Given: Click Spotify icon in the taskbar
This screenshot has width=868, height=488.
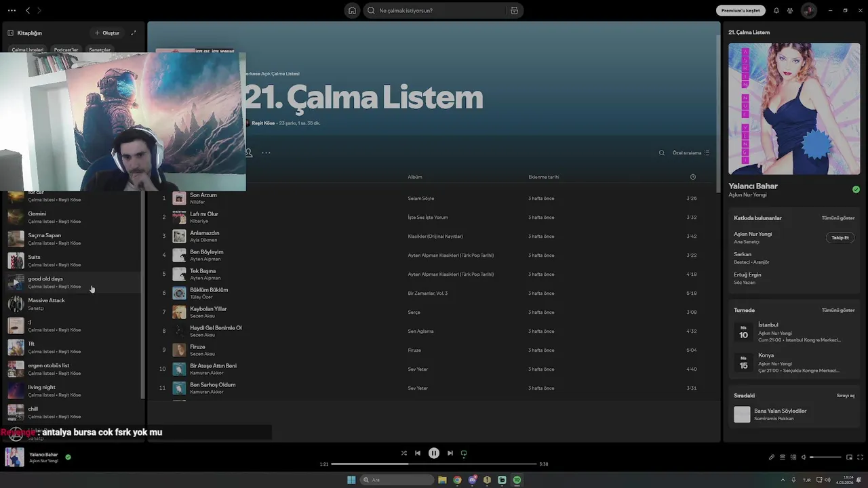Looking at the screenshot, I should 517,480.
